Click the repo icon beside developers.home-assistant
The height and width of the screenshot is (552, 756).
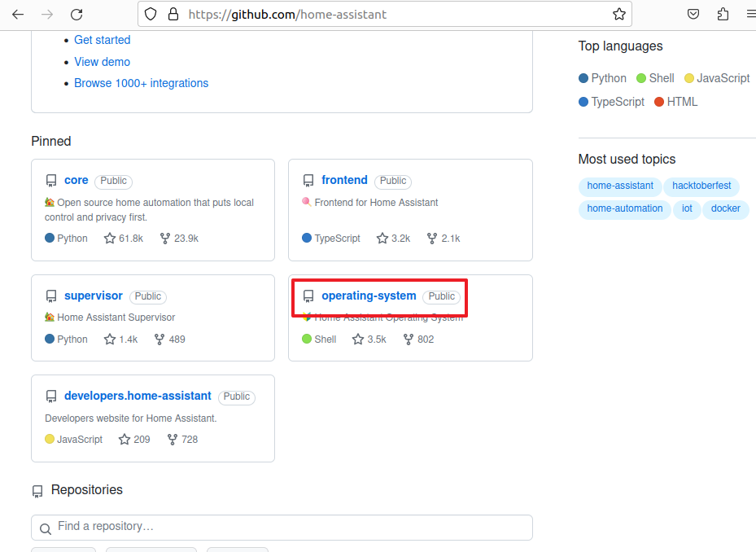pyautogui.click(x=51, y=396)
